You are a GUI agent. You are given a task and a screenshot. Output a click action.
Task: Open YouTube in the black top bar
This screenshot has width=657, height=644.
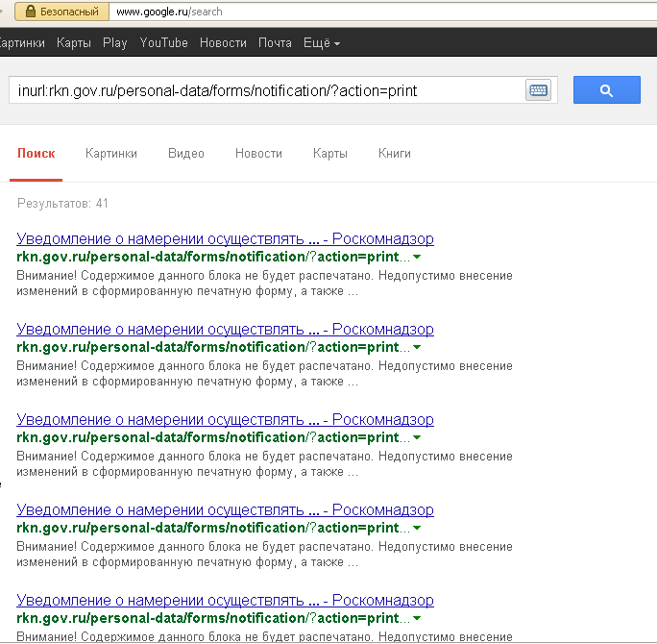coord(164,42)
